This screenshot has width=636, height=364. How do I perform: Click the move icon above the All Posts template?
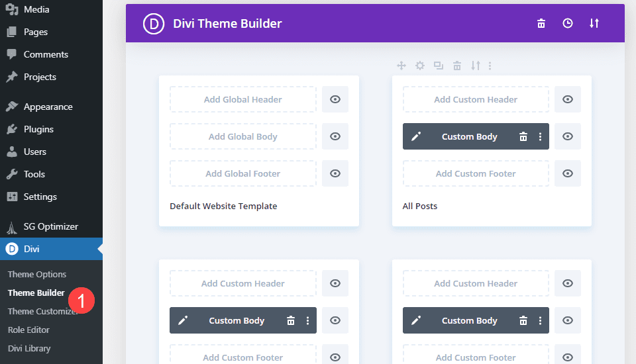(401, 66)
